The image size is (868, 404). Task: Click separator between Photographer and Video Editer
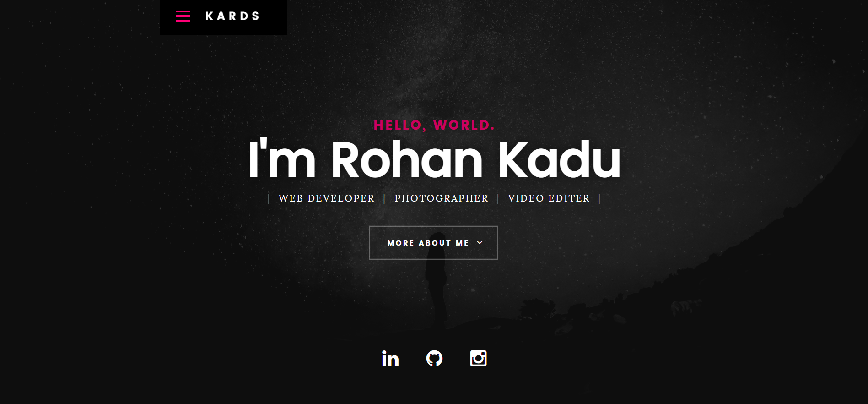click(x=498, y=199)
